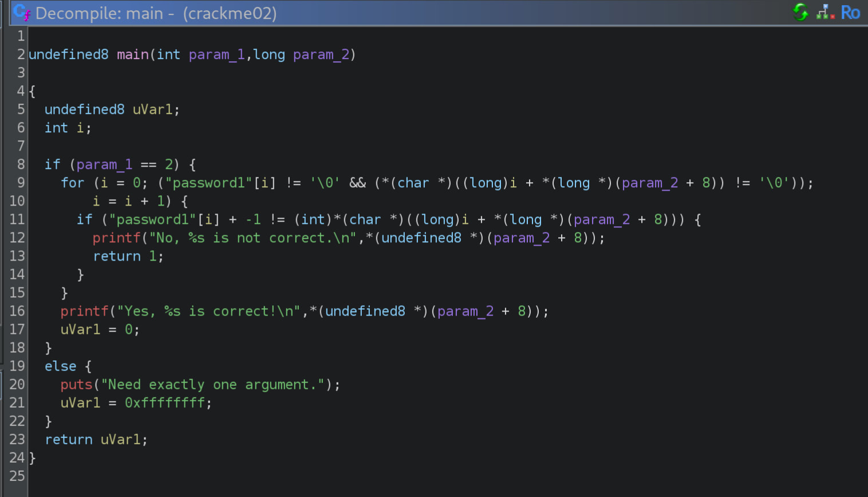Select the printf call printing "No, %s is not correct"
This screenshot has width=868, height=497.
coord(116,238)
